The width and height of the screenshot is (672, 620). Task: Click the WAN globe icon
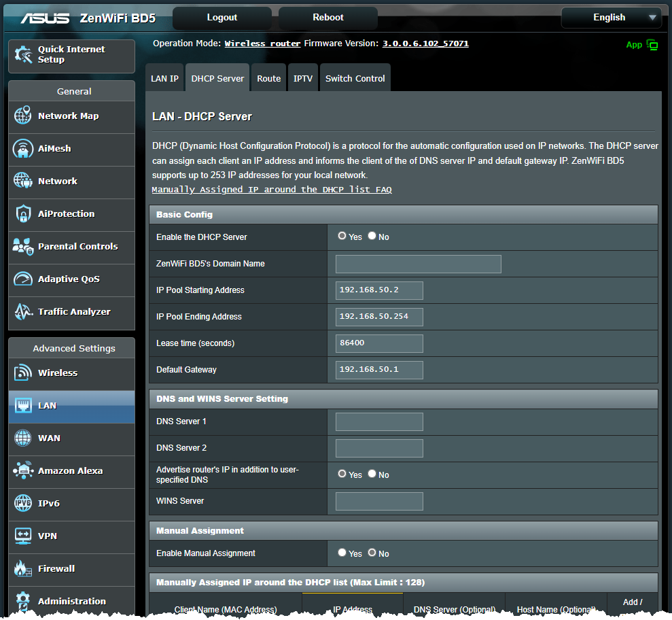click(22, 438)
